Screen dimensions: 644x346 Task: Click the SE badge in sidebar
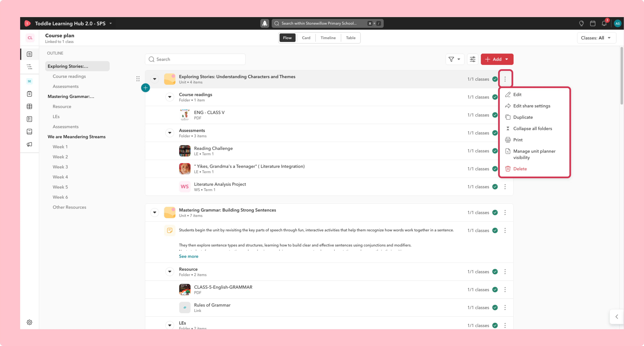tap(29, 81)
